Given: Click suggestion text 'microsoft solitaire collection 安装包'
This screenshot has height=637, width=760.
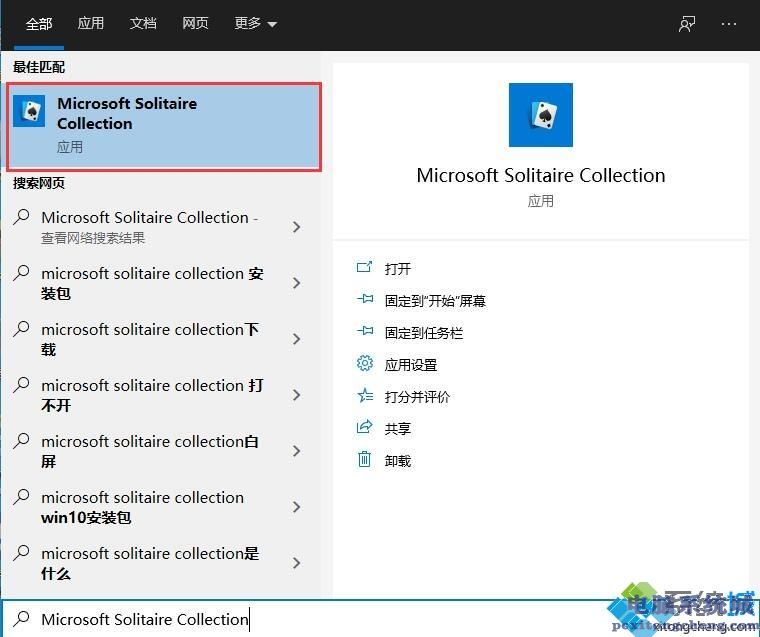Looking at the screenshot, I should 152,283.
